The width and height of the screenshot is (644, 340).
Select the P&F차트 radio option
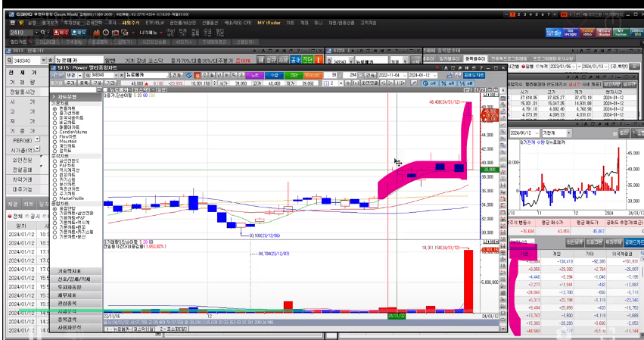pos(54,165)
